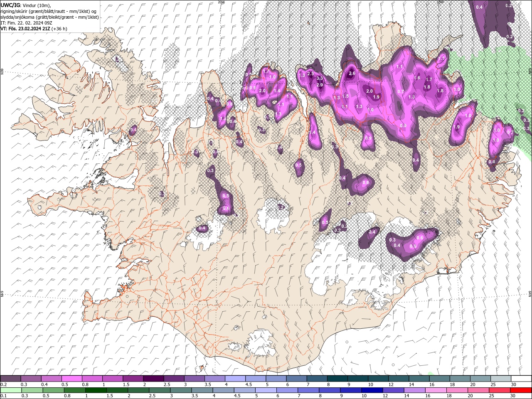Select the 'IT: Fim. 22. 02. 2024 09Z' line
This screenshot has height=399, width=532.
27,23
